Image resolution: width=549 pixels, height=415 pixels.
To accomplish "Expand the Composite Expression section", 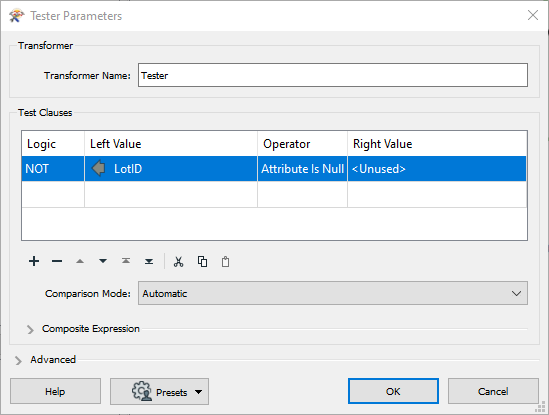I will coord(30,329).
